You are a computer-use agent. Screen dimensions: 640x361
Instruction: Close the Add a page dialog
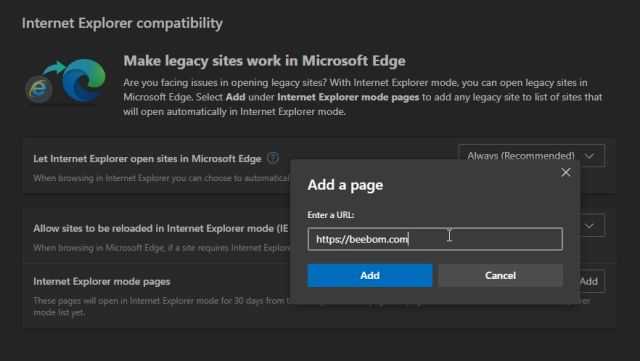coord(566,172)
